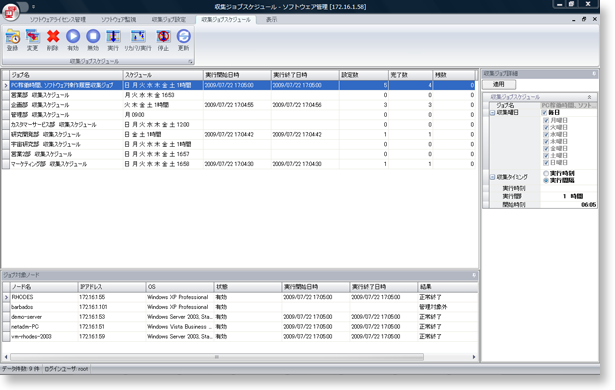This screenshot has width=615, height=390.
Task: Collapse the 収集曜日 property group
Action: pos(492,113)
